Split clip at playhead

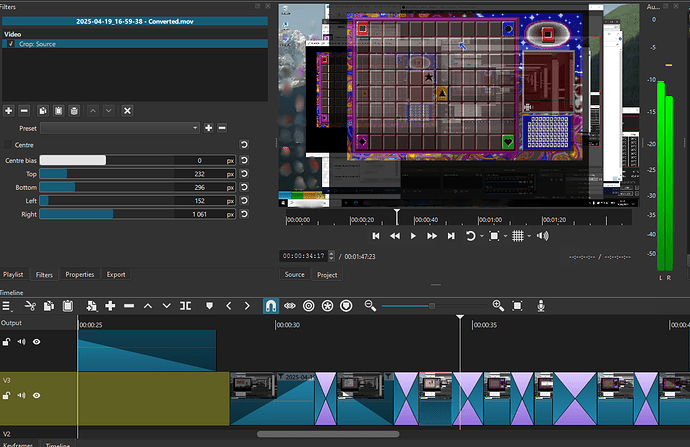(x=185, y=306)
